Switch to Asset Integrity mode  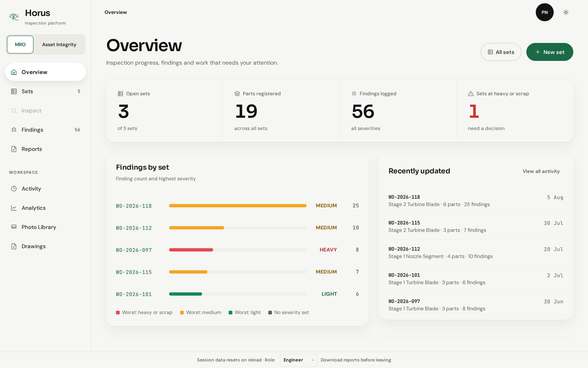(59, 45)
